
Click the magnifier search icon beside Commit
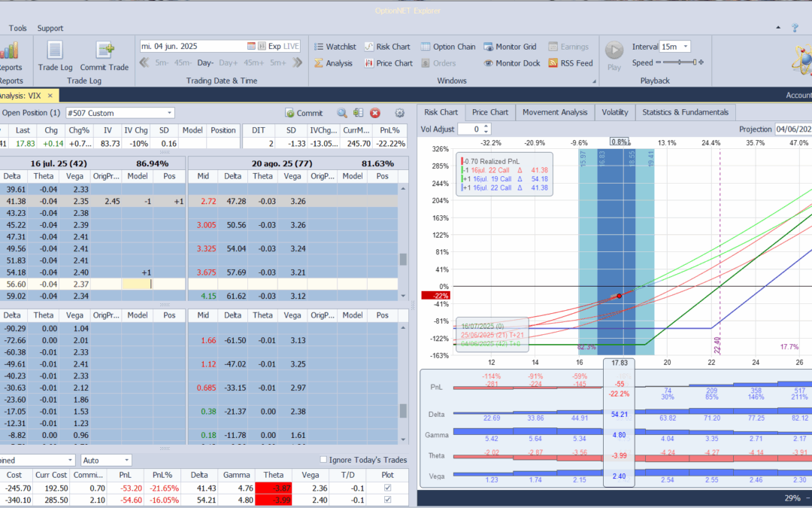[342, 113]
